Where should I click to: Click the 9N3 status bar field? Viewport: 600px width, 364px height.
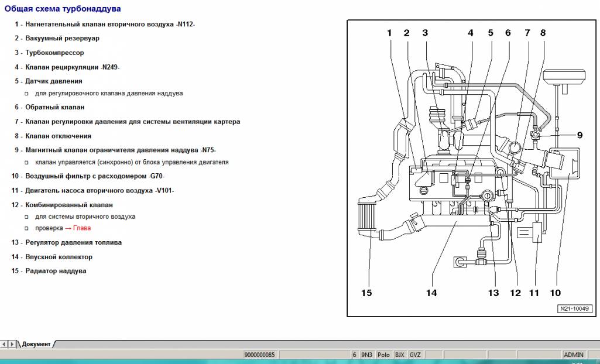367,355
